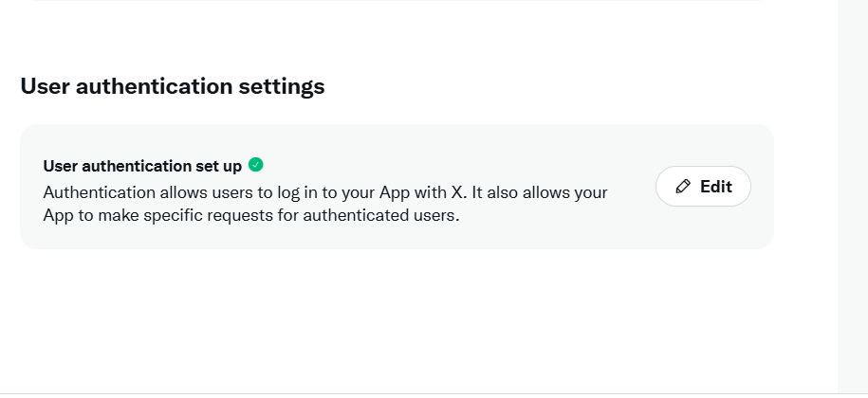Click the word 'settings' in the heading

pyautogui.click(x=283, y=86)
